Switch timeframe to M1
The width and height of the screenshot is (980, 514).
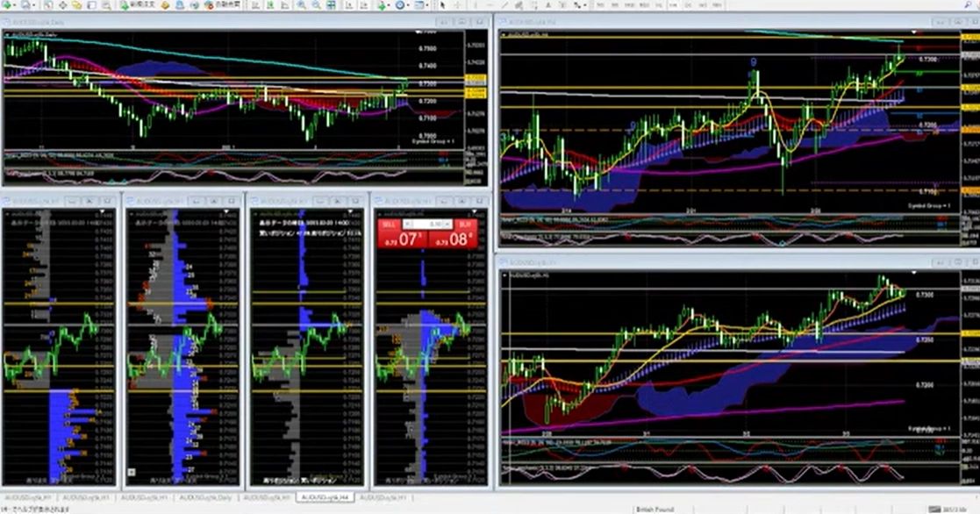[600, 5]
